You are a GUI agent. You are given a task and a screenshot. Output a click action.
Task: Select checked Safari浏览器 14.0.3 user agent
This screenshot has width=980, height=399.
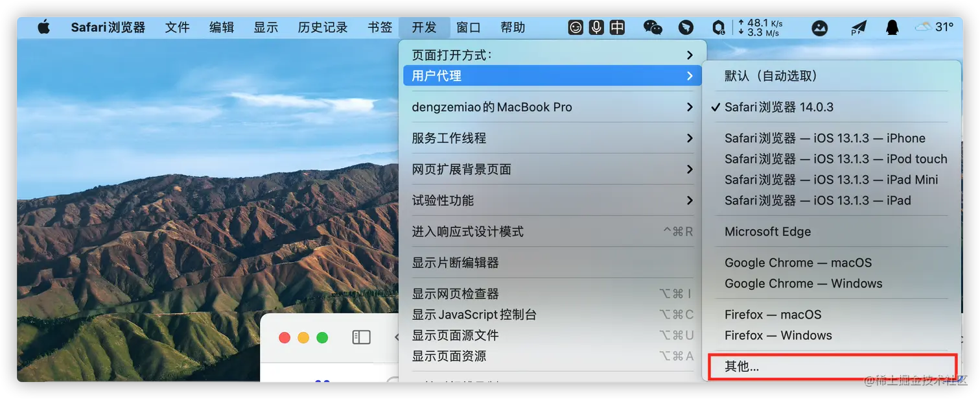pos(832,107)
